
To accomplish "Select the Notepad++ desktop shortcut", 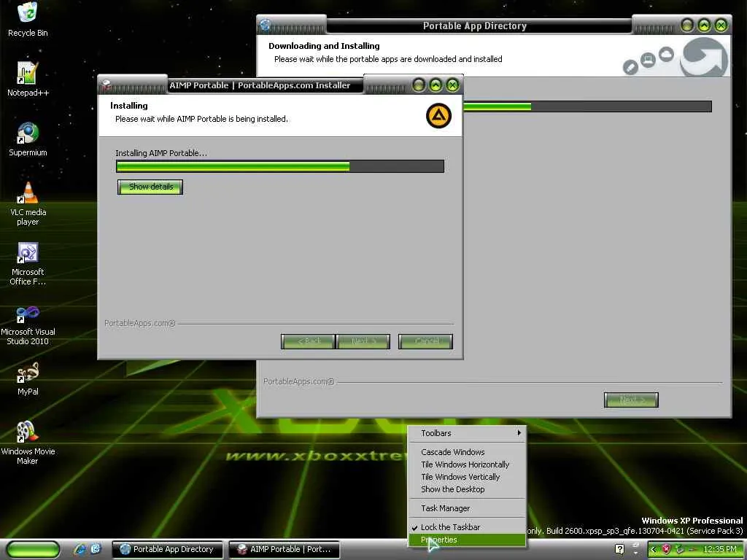I will coord(28,79).
